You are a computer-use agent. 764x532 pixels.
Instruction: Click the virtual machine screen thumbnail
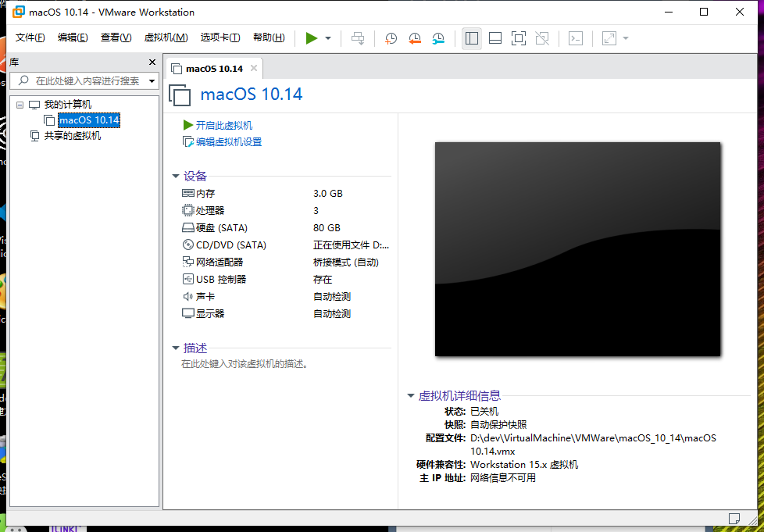577,249
